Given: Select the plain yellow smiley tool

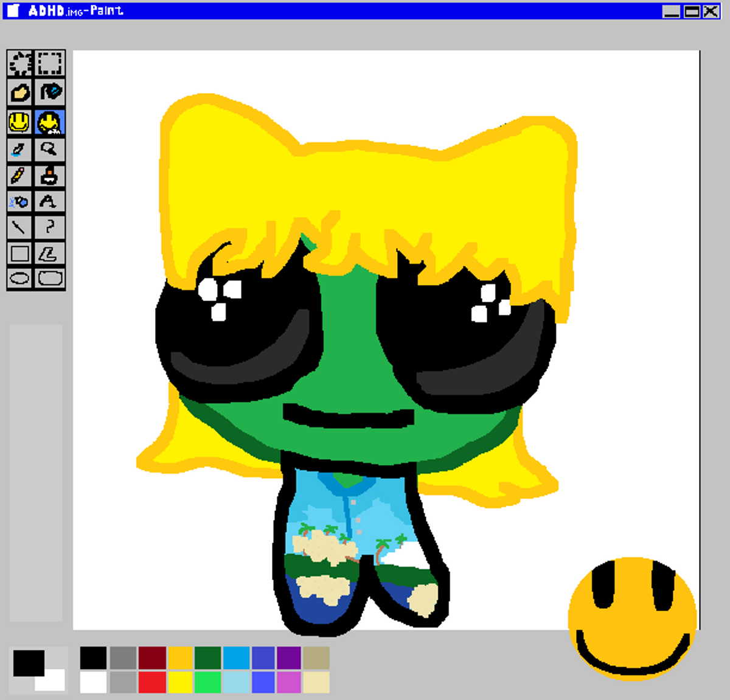Looking at the screenshot, I should 20,122.
